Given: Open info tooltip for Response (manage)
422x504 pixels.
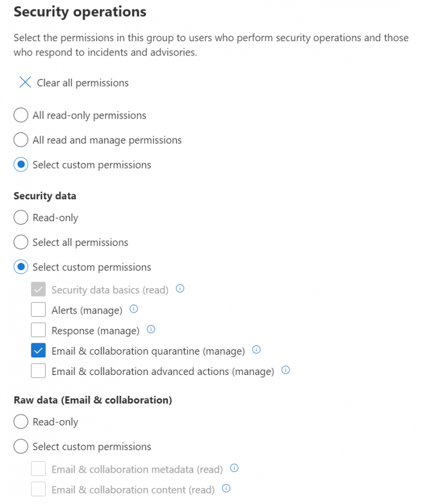Looking at the screenshot, I should [151, 329].
